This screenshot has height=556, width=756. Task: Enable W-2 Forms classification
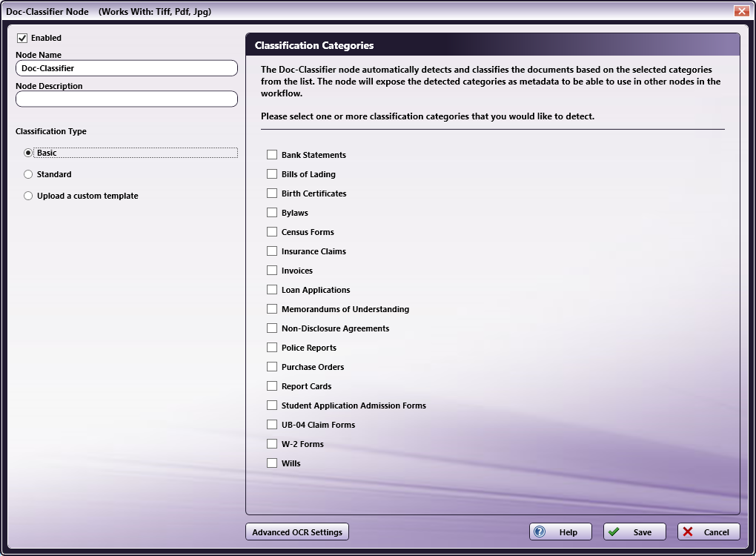click(x=272, y=444)
